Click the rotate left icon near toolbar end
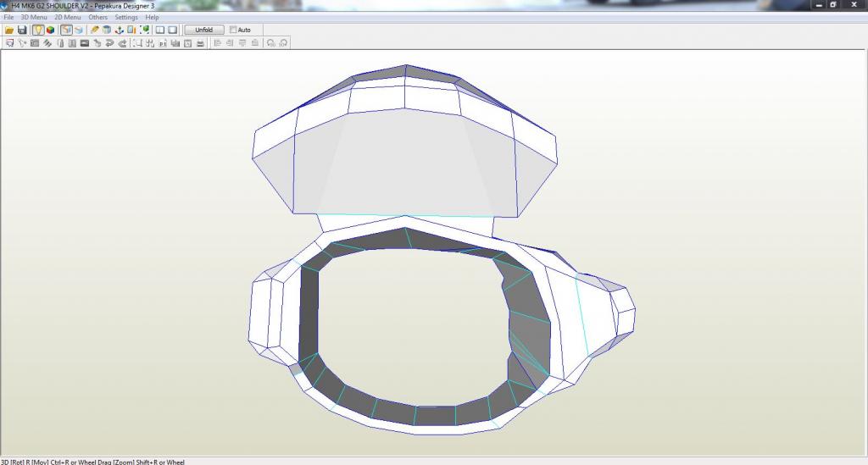Screen dimensions: 868x465 pos(270,43)
